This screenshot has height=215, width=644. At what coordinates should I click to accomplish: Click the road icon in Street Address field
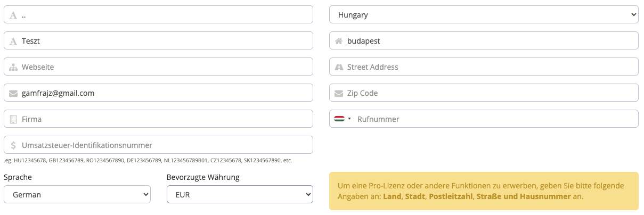coord(339,67)
